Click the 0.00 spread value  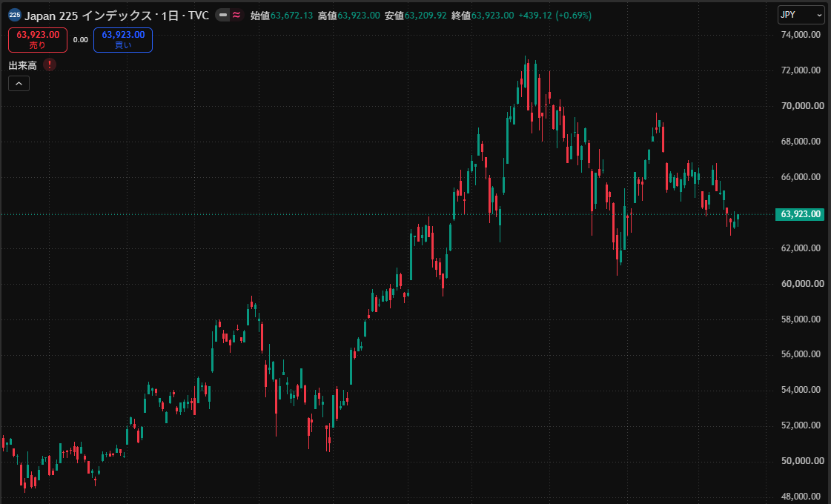(x=81, y=40)
